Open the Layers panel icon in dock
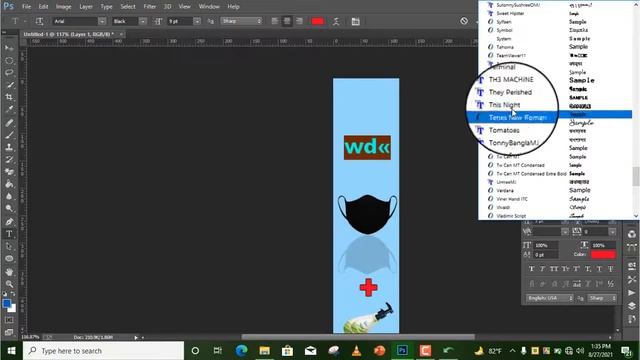 pos(632,306)
